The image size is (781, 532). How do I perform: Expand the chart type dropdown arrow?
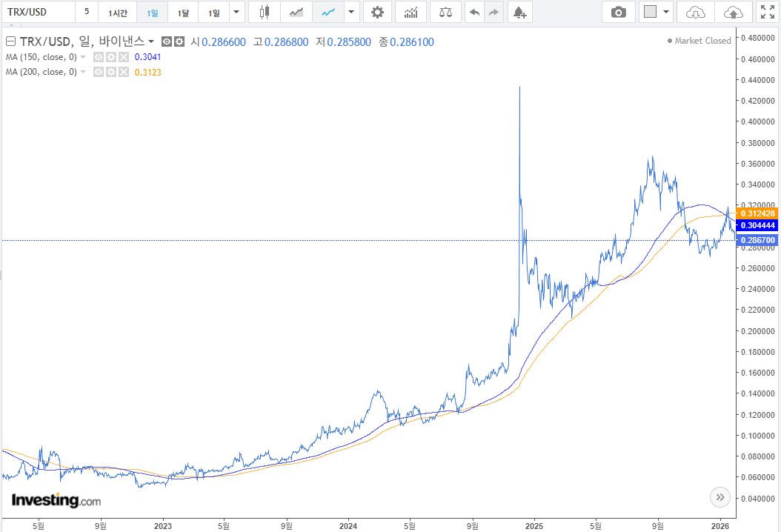(352, 12)
